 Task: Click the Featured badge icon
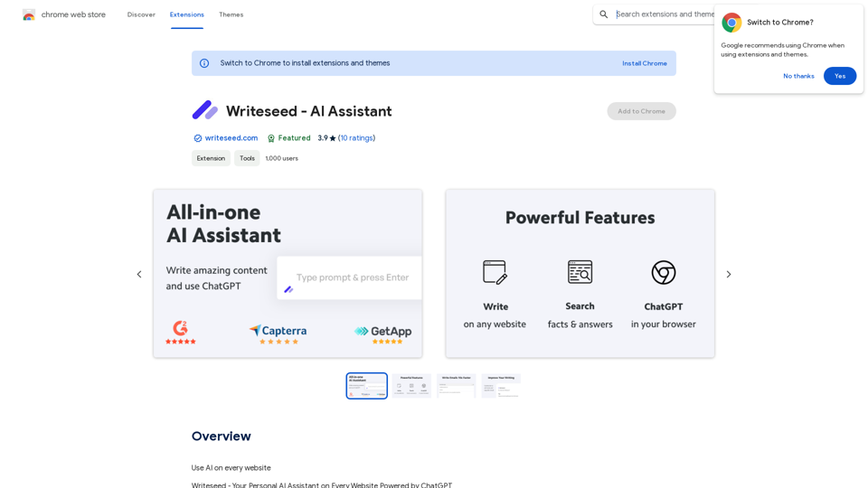click(x=271, y=138)
